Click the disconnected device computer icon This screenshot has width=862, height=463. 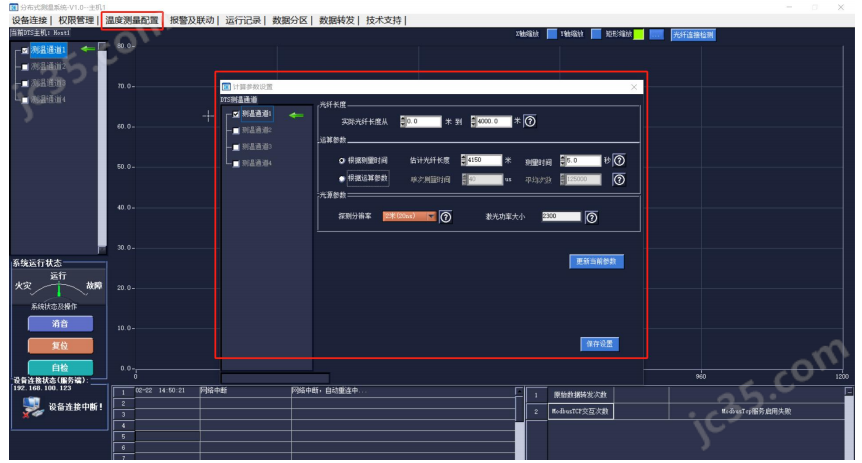click(x=33, y=407)
